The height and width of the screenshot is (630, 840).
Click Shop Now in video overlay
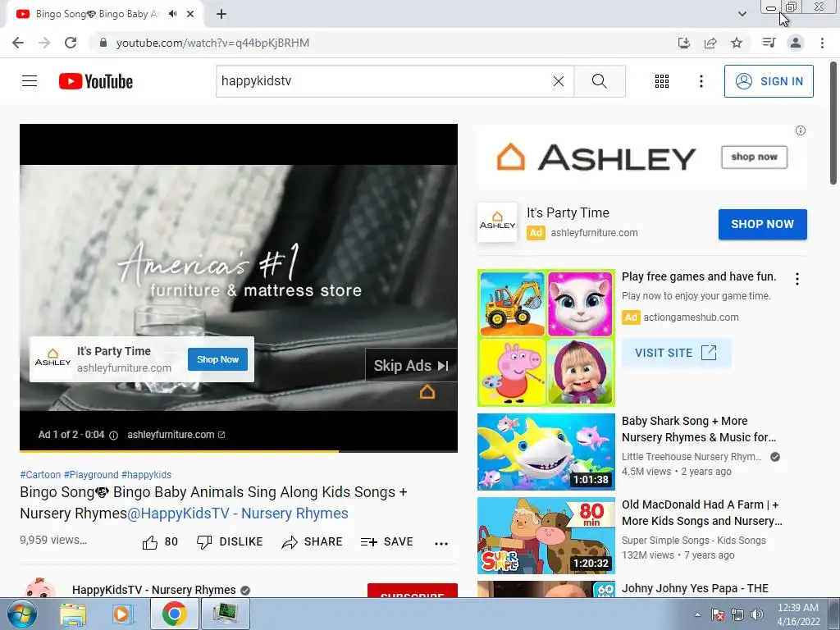pos(217,359)
